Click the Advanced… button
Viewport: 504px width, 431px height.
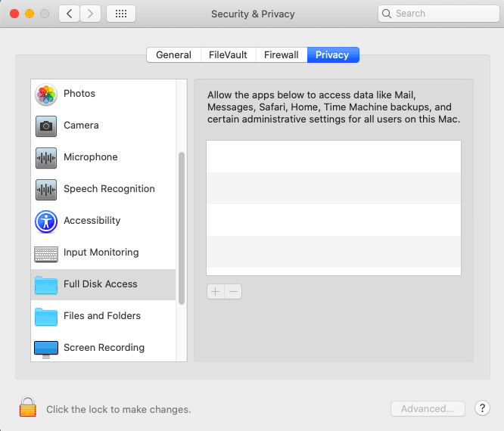tap(428, 409)
